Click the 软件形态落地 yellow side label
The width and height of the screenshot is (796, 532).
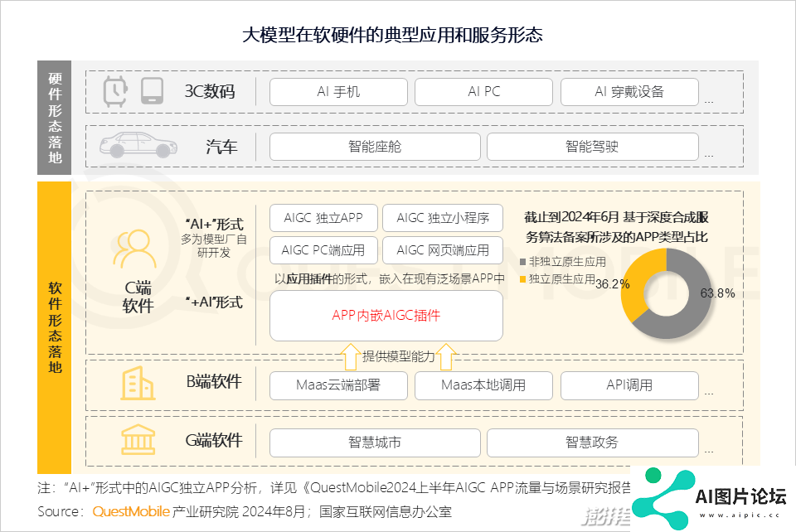click(x=55, y=327)
